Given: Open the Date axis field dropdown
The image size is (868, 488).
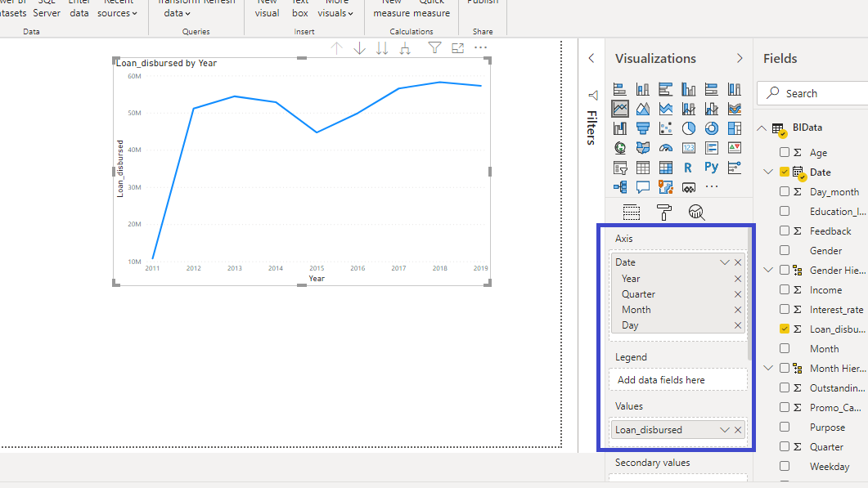Looking at the screenshot, I should point(724,262).
